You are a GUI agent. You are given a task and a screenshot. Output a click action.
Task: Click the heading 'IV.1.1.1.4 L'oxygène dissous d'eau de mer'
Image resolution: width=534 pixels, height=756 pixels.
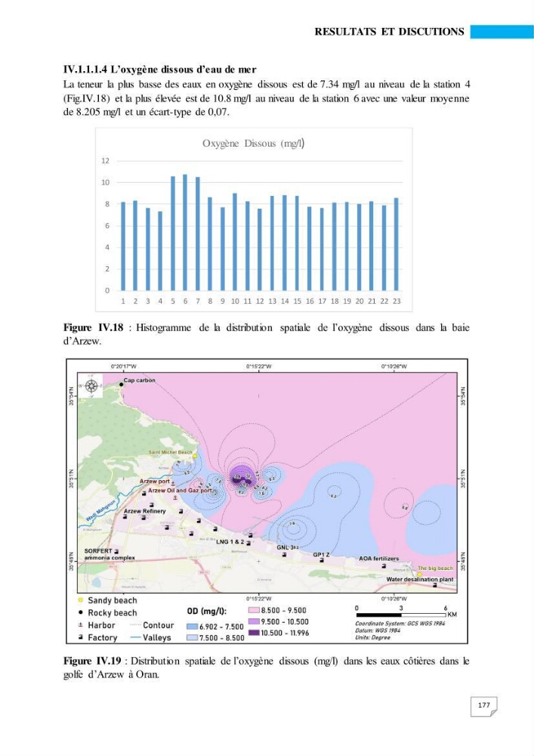[x=160, y=70]
